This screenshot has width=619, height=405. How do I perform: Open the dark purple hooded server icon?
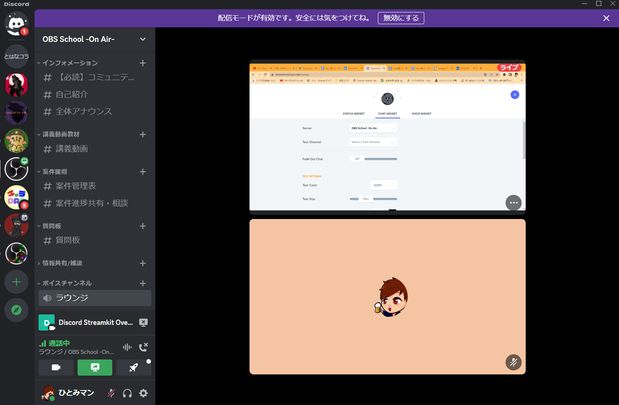pos(16,112)
